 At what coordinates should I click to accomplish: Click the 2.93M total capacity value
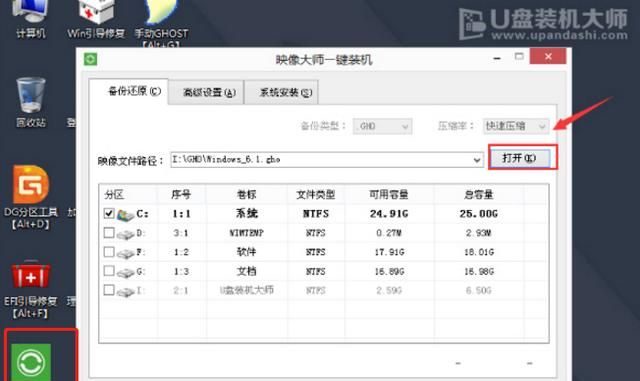click(479, 233)
